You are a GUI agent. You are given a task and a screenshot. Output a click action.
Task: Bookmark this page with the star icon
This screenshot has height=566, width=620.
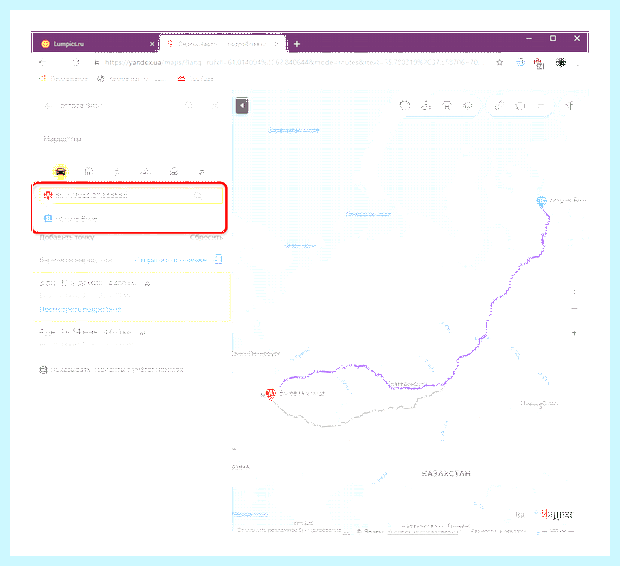coord(500,62)
